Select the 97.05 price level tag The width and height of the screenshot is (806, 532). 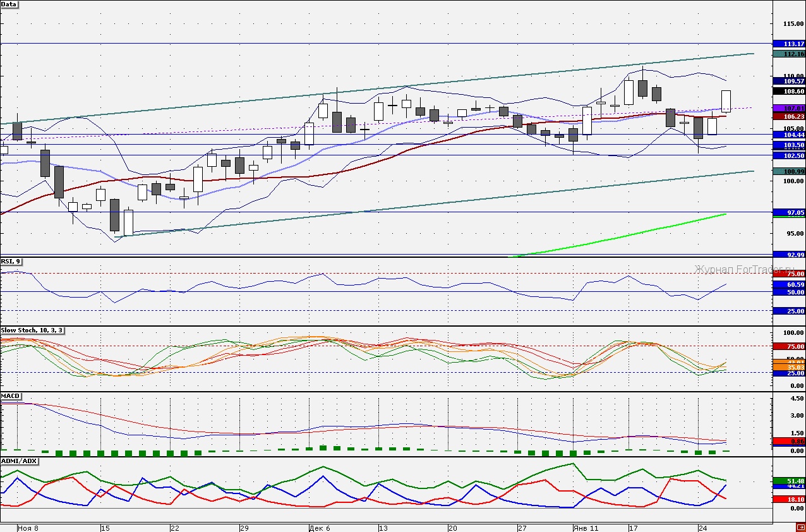(789, 213)
